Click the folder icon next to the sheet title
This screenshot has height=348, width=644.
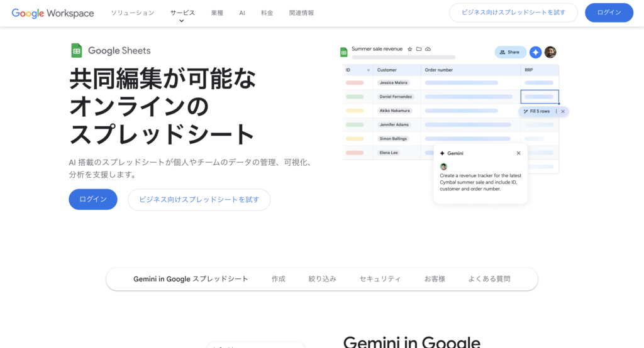(419, 49)
